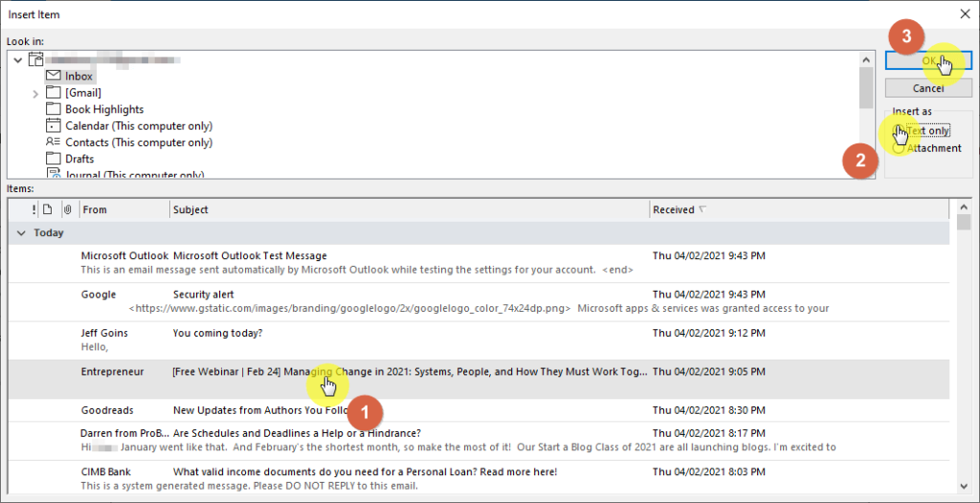Close the Insert Item dialog

965,13
